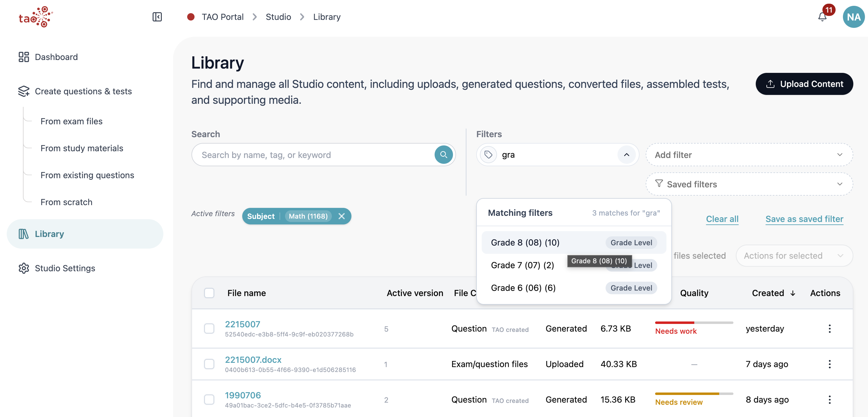Check the box for file 2215007
The image size is (868, 417).
(x=209, y=329)
